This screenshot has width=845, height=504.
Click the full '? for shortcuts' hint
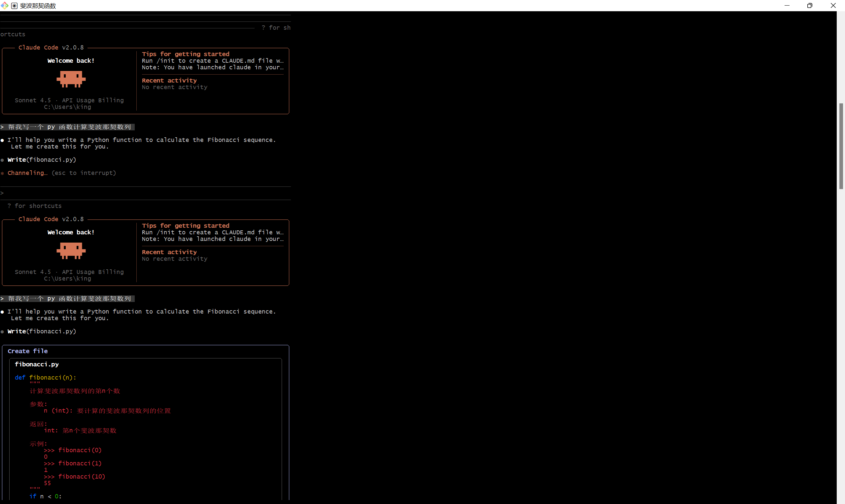pos(35,206)
